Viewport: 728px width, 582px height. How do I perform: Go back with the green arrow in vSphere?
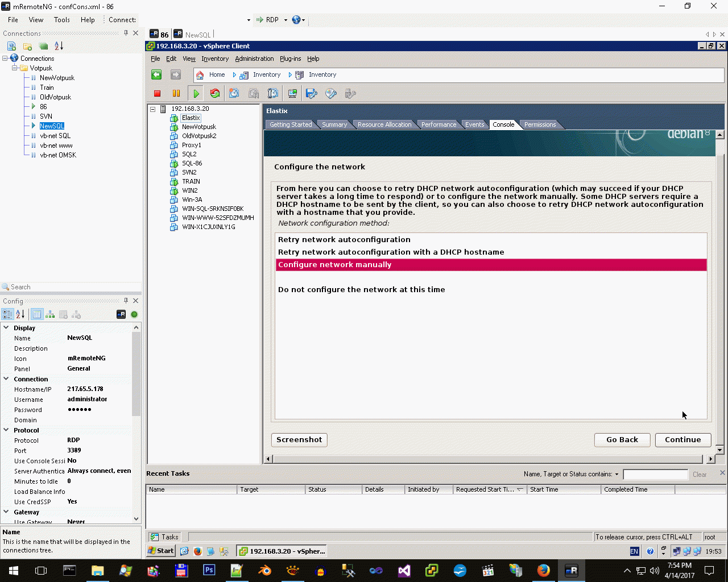click(156, 74)
